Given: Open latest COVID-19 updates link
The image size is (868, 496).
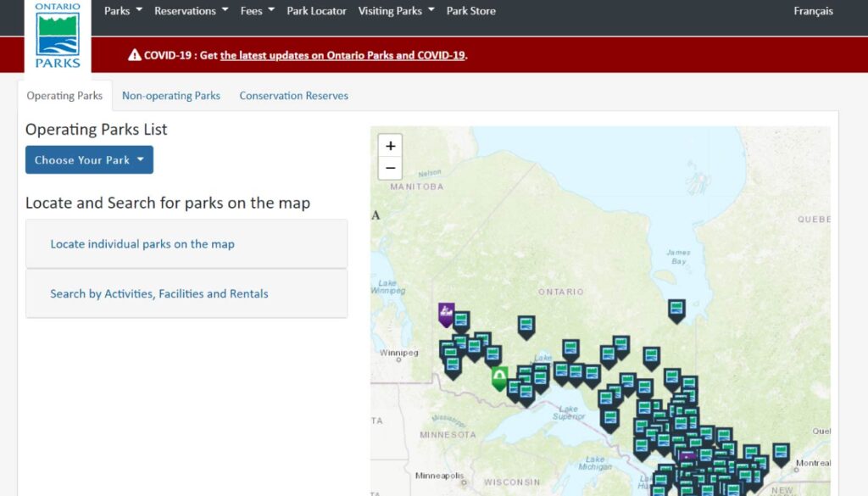Looking at the screenshot, I should pos(342,55).
